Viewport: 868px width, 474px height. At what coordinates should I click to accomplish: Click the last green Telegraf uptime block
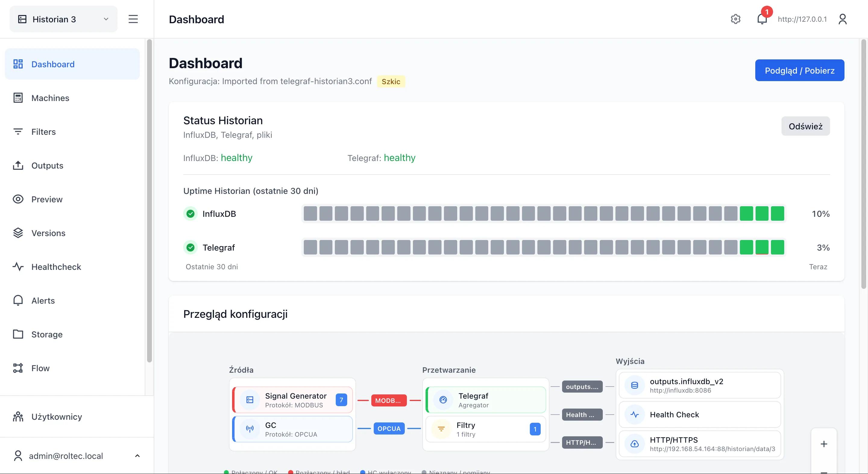(x=777, y=248)
